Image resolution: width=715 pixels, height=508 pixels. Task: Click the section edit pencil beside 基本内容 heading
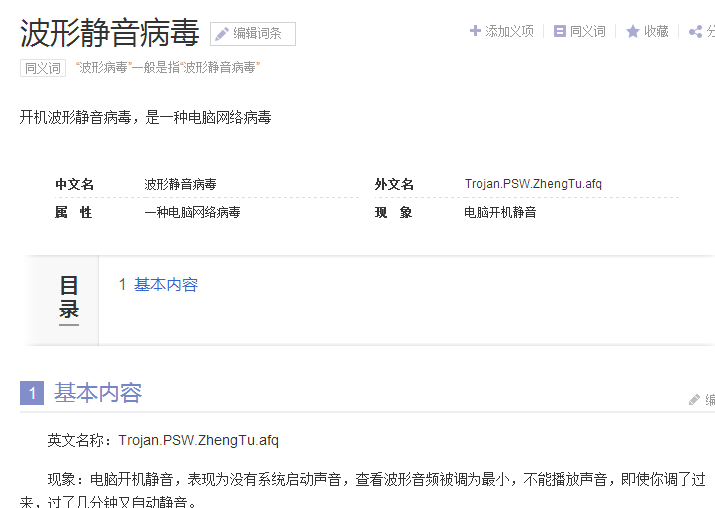pyautogui.click(x=695, y=399)
